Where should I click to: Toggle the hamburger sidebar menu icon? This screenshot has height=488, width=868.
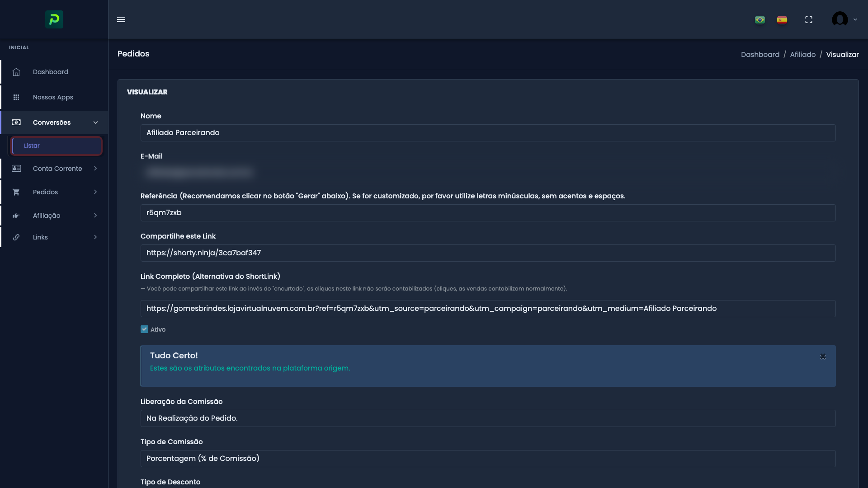coord(121,19)
